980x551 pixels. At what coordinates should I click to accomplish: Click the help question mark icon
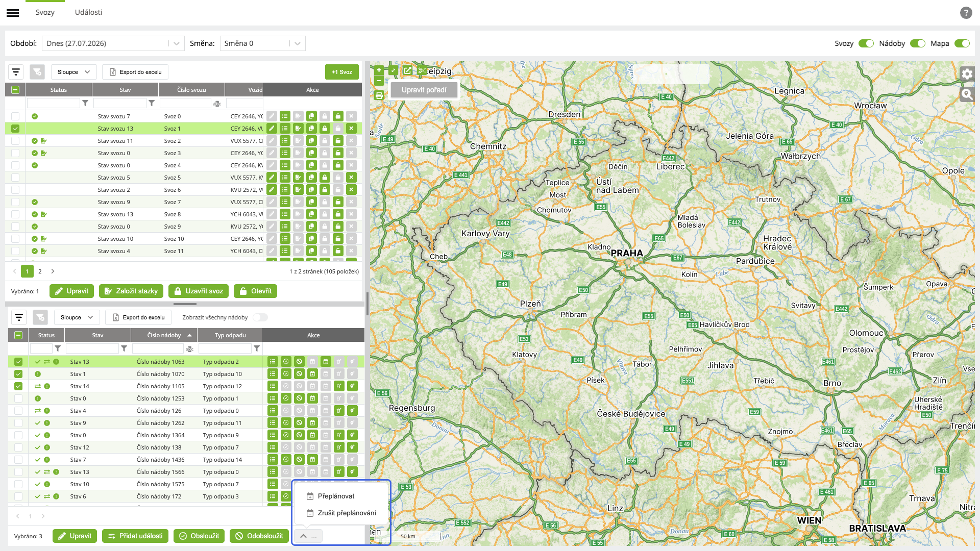pos(966,13)
